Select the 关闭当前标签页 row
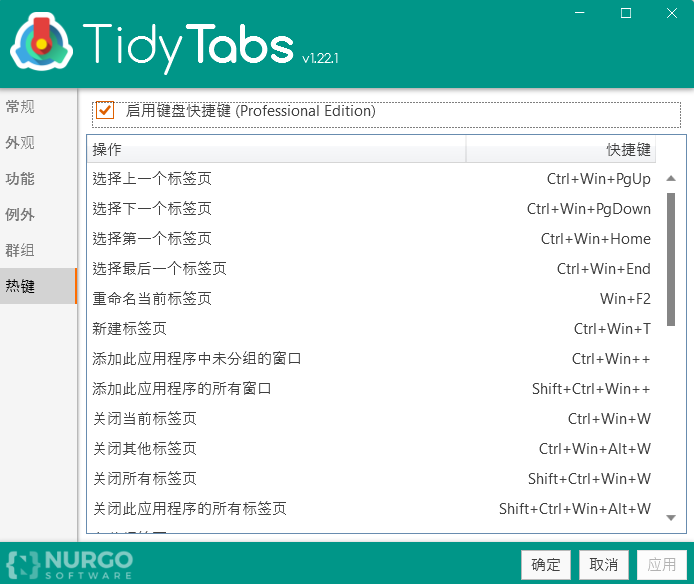Screen dimensions: 694x584 click(371, 419)
